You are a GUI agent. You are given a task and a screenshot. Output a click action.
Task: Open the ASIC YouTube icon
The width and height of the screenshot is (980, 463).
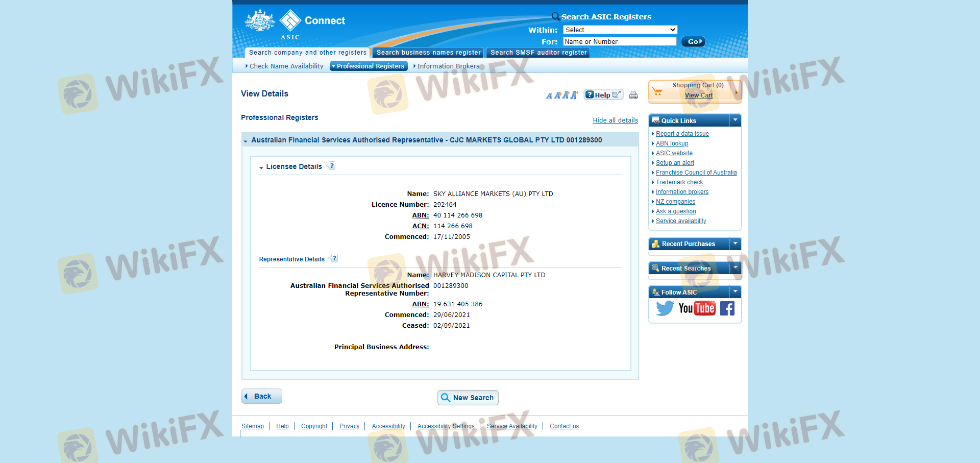pos(697,308)
